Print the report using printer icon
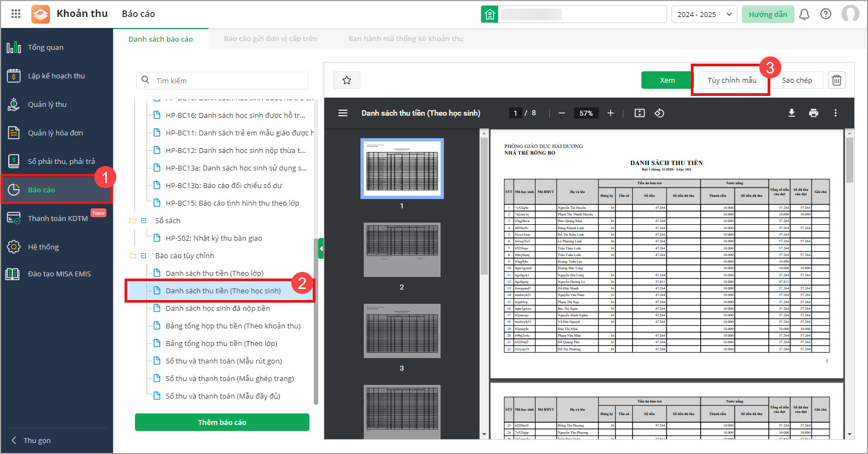Screen dimensions: 868x454 click(813, 113)
